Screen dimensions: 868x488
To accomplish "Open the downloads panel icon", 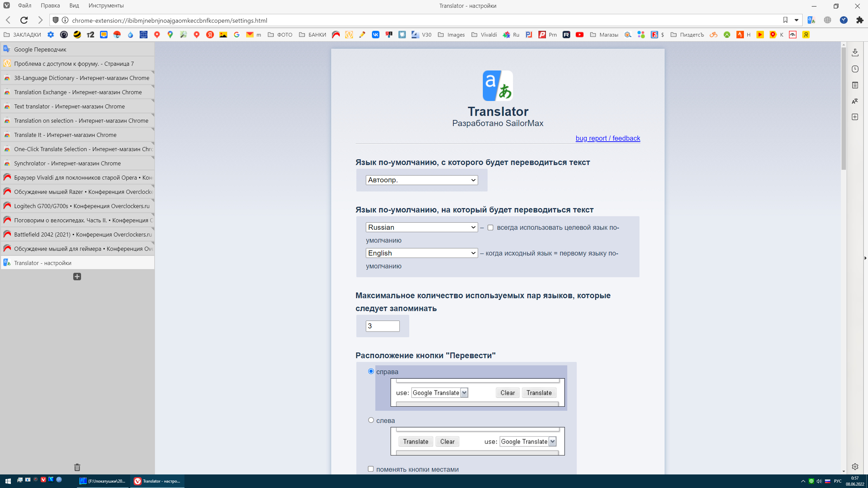I will [x=855, y=53].
